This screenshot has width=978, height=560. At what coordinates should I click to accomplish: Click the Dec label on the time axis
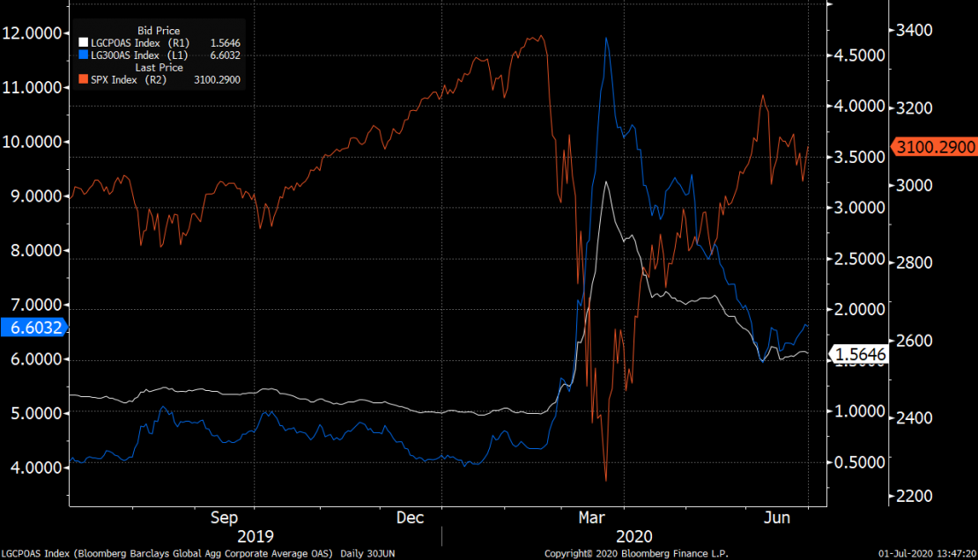(x=411, y=518)
